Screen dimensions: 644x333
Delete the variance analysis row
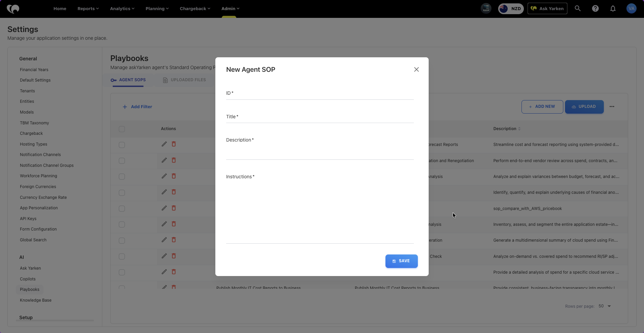point(174,176)
